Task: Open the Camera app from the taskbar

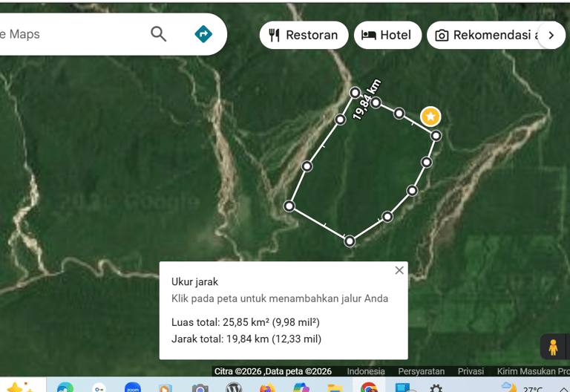Action: (x=200, y=388)
